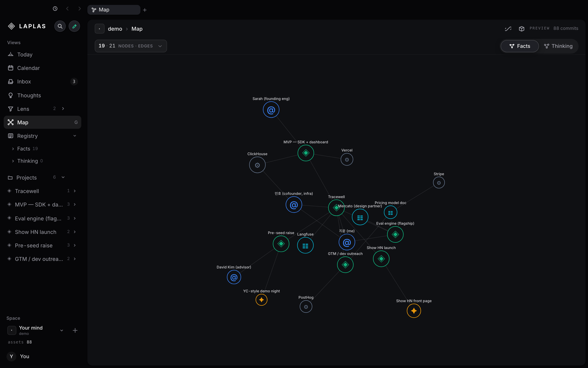
Task: Select the MVP — SDK + dashboard node
Action: click(306, 153)
